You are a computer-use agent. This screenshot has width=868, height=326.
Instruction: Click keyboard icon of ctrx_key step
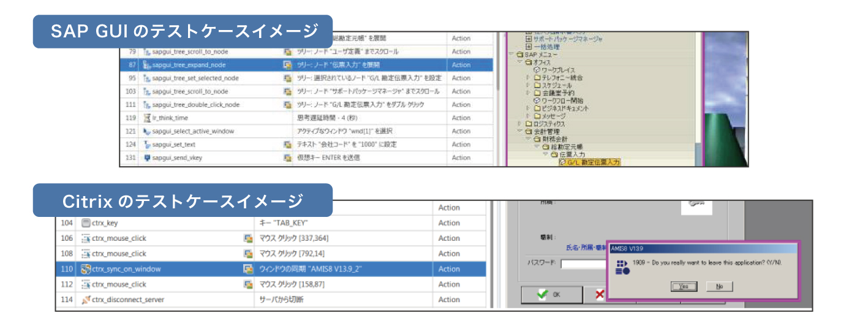86,223
